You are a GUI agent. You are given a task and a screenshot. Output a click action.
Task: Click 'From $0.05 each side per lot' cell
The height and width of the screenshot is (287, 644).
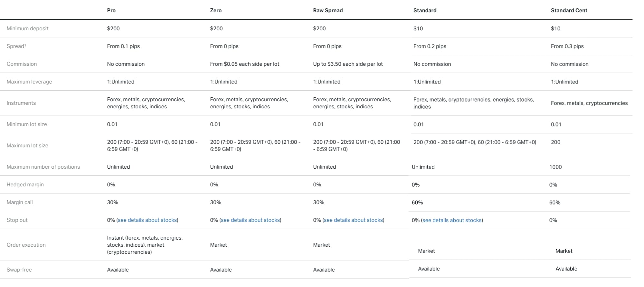click(x=244, y=64)
